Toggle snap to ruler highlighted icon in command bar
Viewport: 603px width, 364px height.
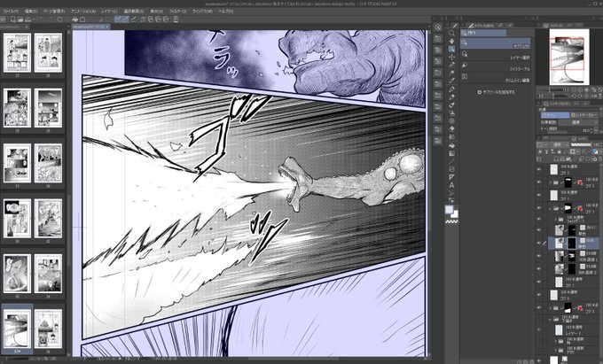pyautogui.click(x=119, y=19)
